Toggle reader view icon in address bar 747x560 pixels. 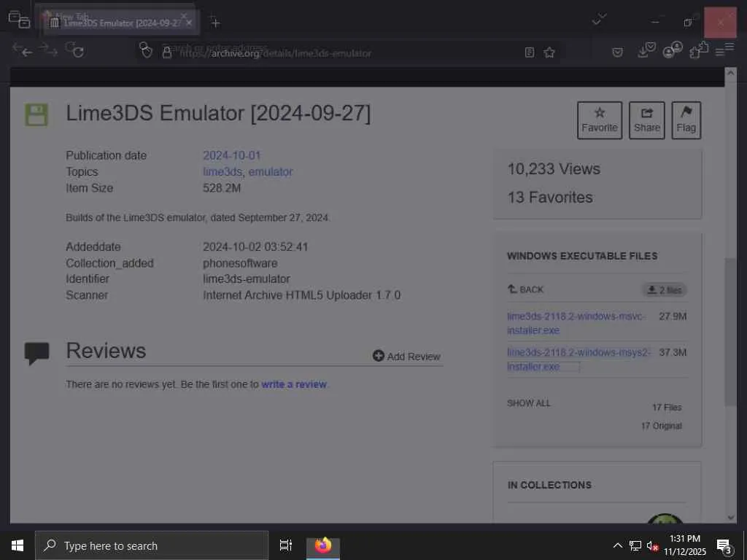(530, 52)
